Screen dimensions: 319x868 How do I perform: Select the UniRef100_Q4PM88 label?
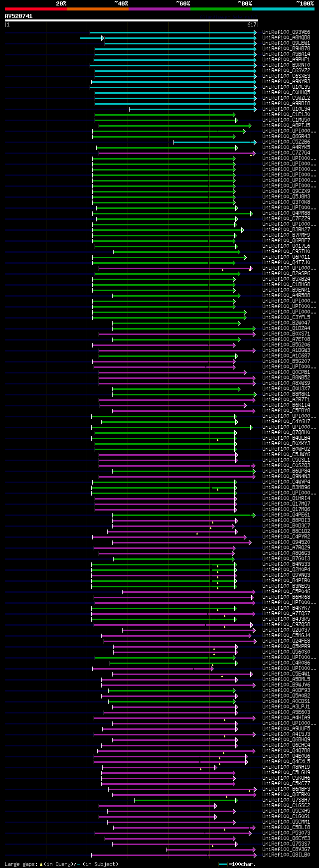coord(286,213)
